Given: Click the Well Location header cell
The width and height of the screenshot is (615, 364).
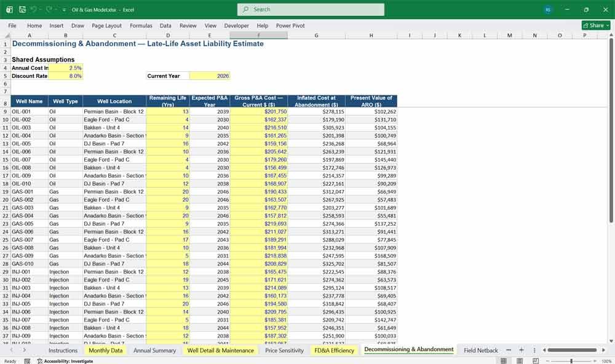Looking at the screenshot, I should click(114, 101).
